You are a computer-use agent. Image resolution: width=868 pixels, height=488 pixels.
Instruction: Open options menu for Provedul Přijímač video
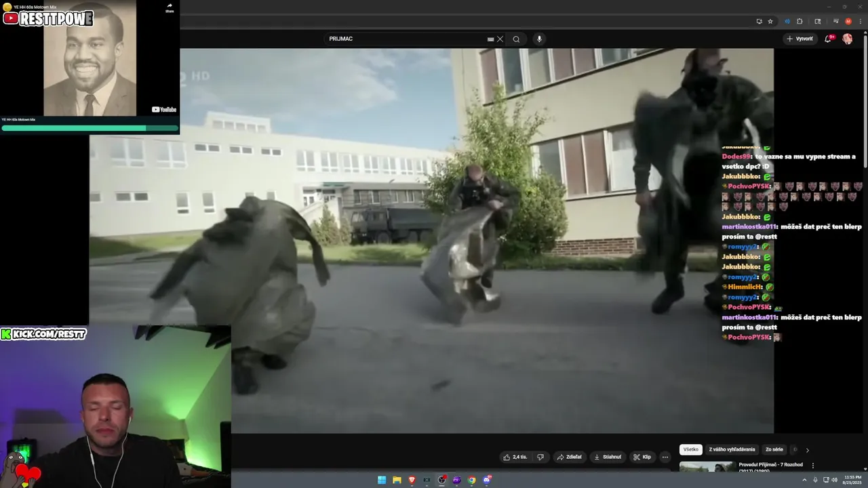(813, 466)
